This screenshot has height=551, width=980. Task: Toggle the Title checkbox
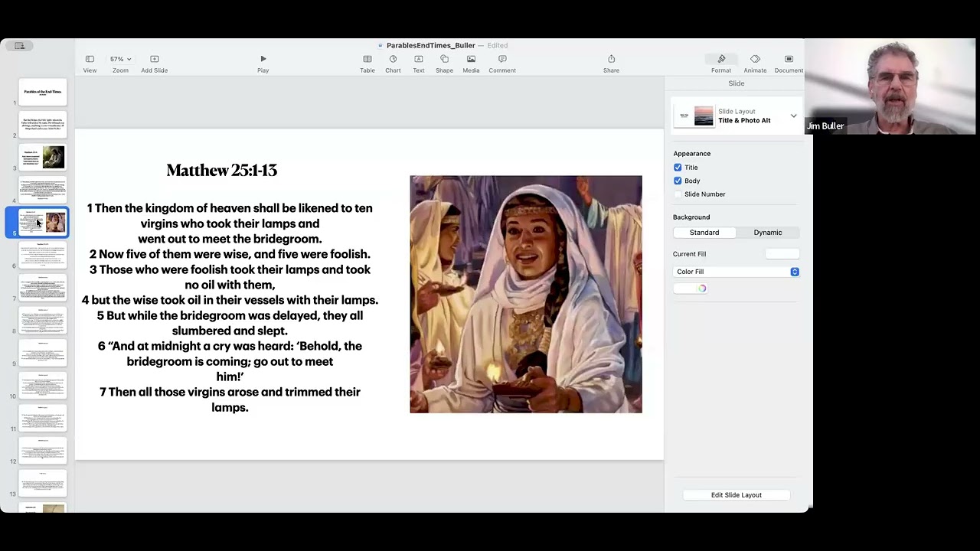678,167
